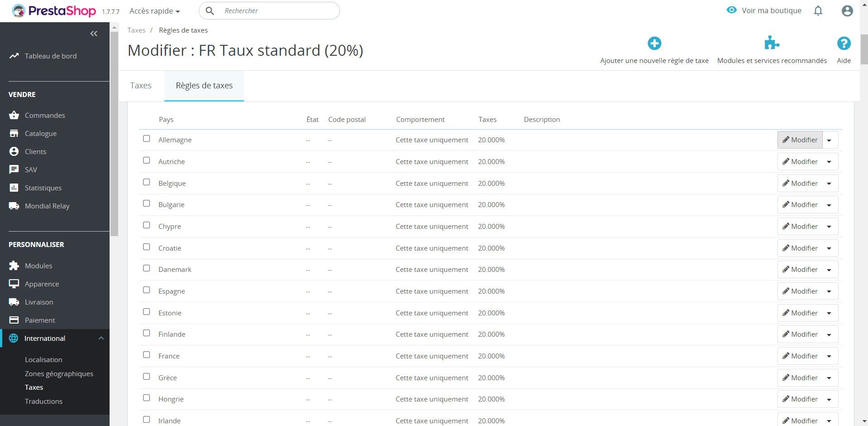Click the SAV chat icon

click(x=14, y=169)
